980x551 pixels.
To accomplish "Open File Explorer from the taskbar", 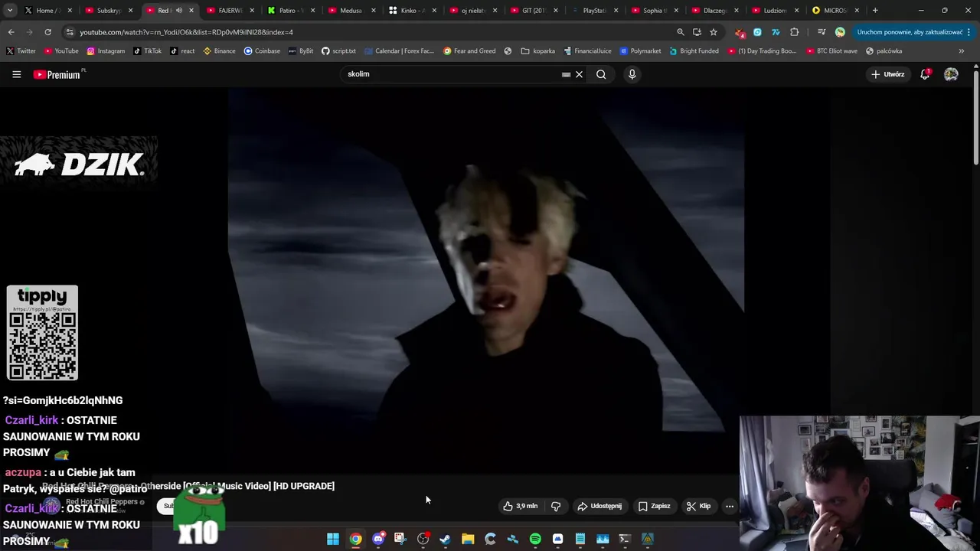I will pos(468,540).
